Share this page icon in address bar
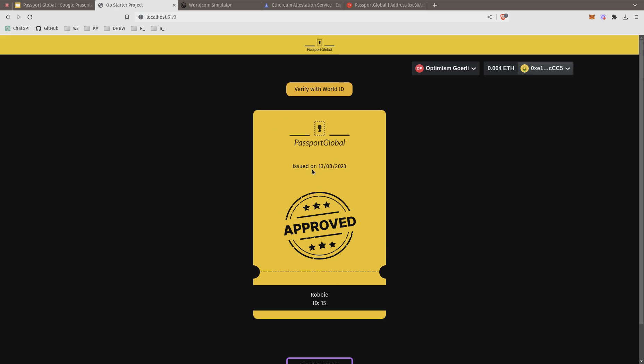644x364 pixels. pyautogui.click(x=490, y=17)
